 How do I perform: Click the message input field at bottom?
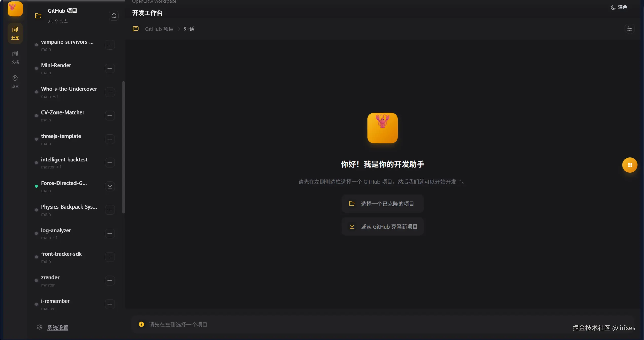(x=383, y=324)
